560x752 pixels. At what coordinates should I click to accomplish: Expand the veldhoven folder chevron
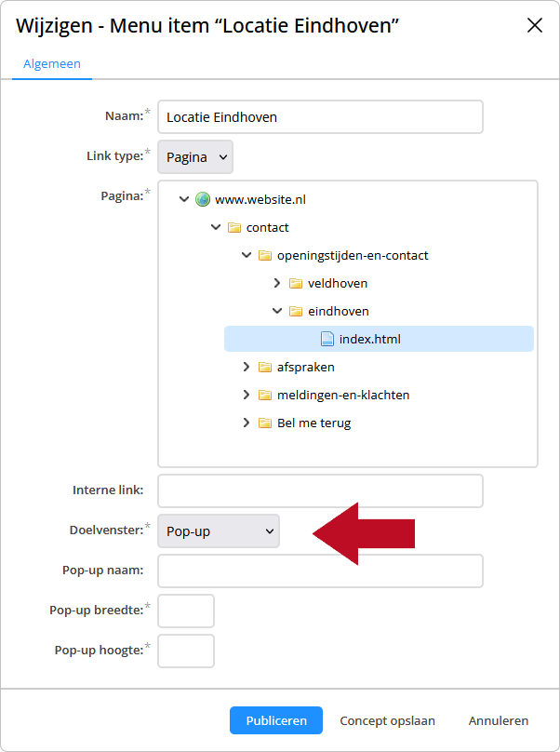click(x=276, y=283)
